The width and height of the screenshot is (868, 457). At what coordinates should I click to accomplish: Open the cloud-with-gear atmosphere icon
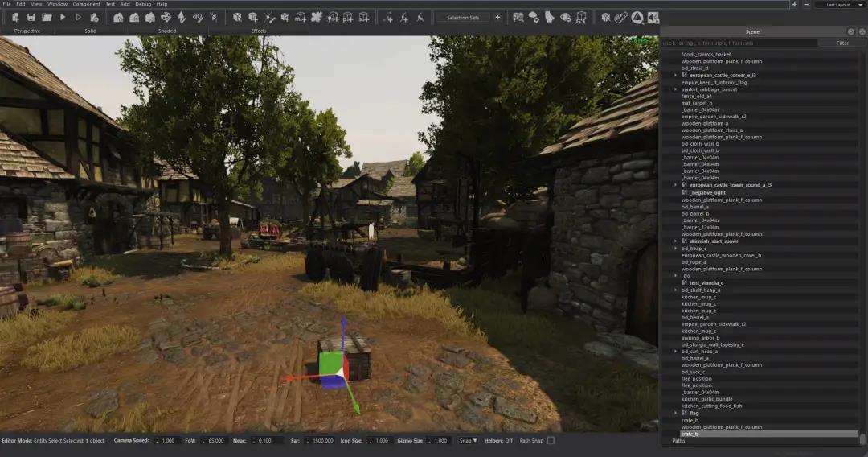(x=534, y=18)
